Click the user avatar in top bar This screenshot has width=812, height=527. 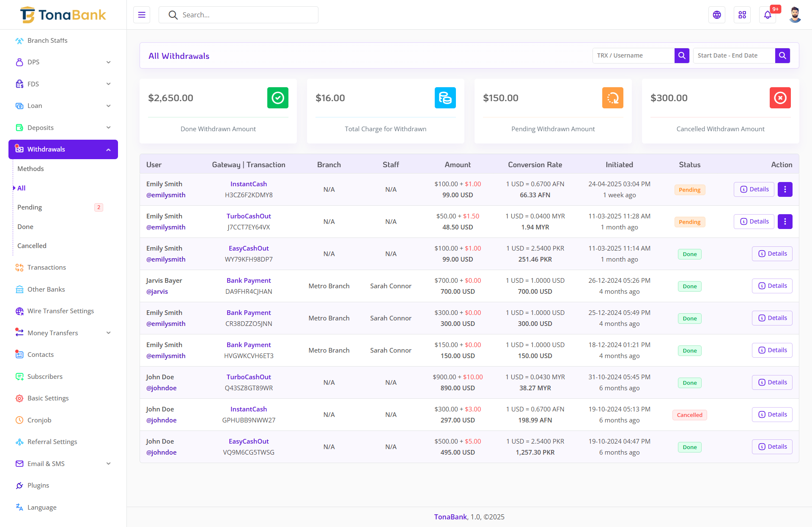[x=795, y=15]
